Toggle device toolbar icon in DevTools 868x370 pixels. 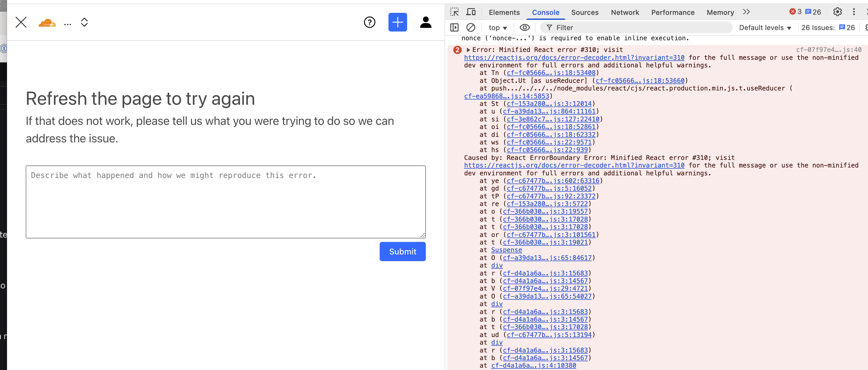[471, 12]
